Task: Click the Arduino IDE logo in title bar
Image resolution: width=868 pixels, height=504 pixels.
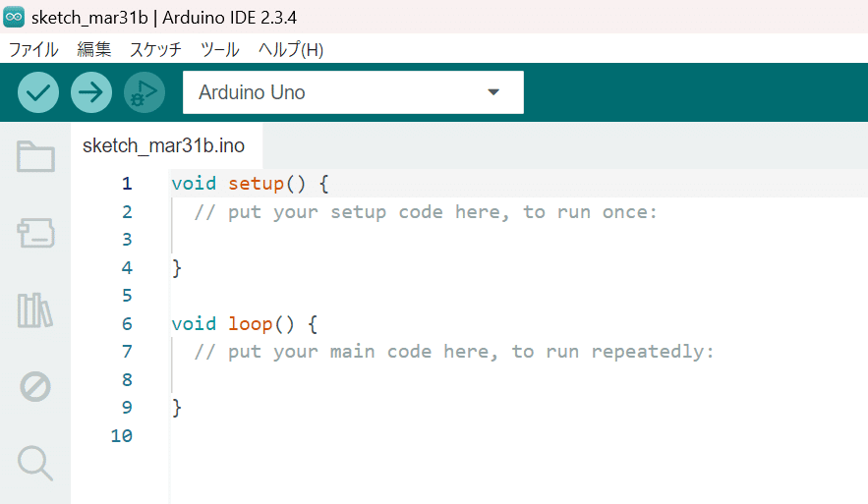Action: 14,17
